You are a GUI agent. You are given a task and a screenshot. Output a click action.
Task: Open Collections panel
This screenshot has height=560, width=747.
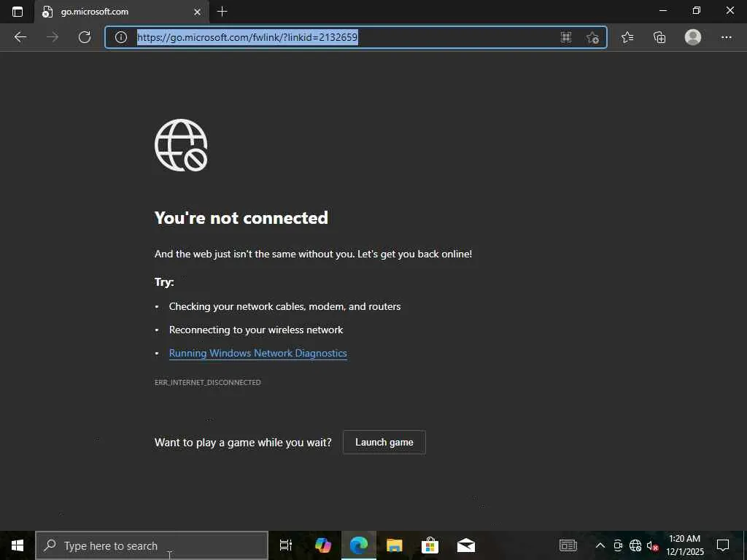tap(659, 37)
